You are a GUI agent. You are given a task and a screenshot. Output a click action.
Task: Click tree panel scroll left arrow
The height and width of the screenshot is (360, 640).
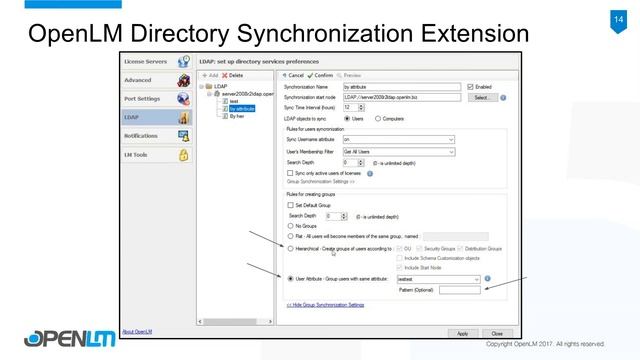200,322
